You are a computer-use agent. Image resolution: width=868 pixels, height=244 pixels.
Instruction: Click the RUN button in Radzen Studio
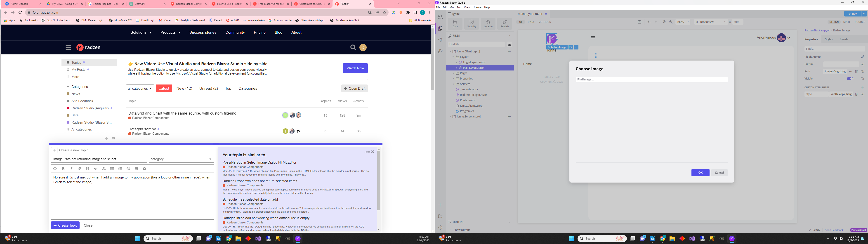[852, 14]
